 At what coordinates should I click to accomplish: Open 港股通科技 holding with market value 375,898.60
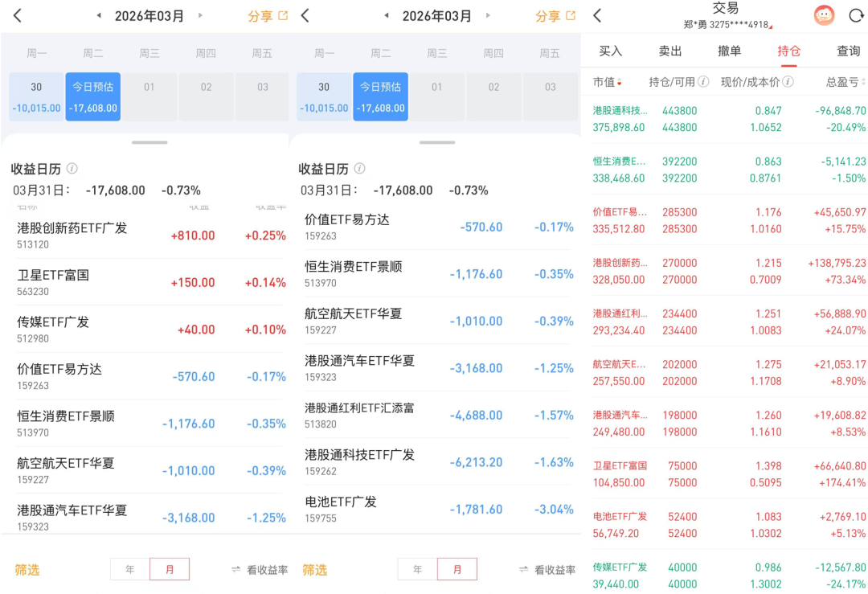(728, 118)
